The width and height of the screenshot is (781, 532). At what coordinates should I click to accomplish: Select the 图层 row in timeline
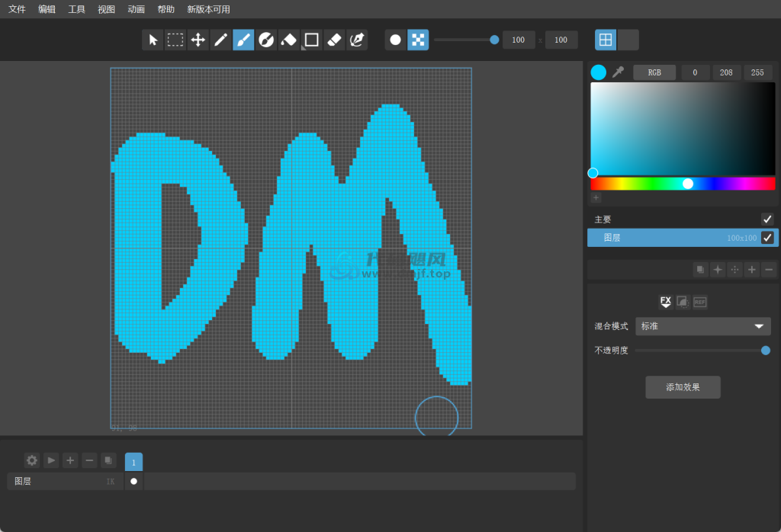point(65,481)
